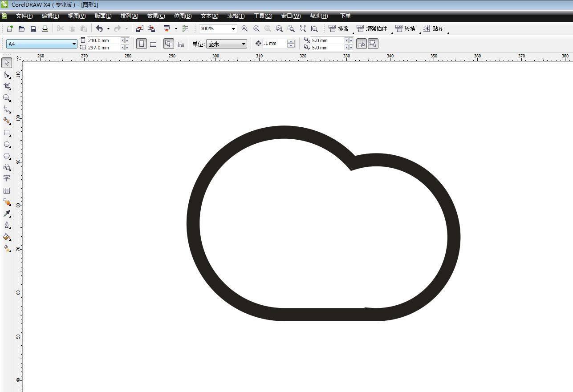Select the Crop tool
The height and width of the screenshot is (392, 573).
coord(7,86)
